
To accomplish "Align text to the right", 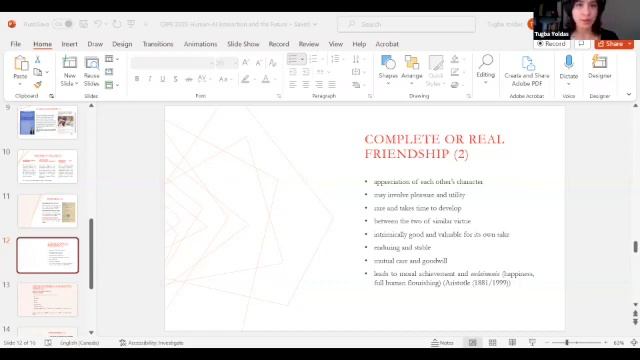I will [x=319, y=84].
